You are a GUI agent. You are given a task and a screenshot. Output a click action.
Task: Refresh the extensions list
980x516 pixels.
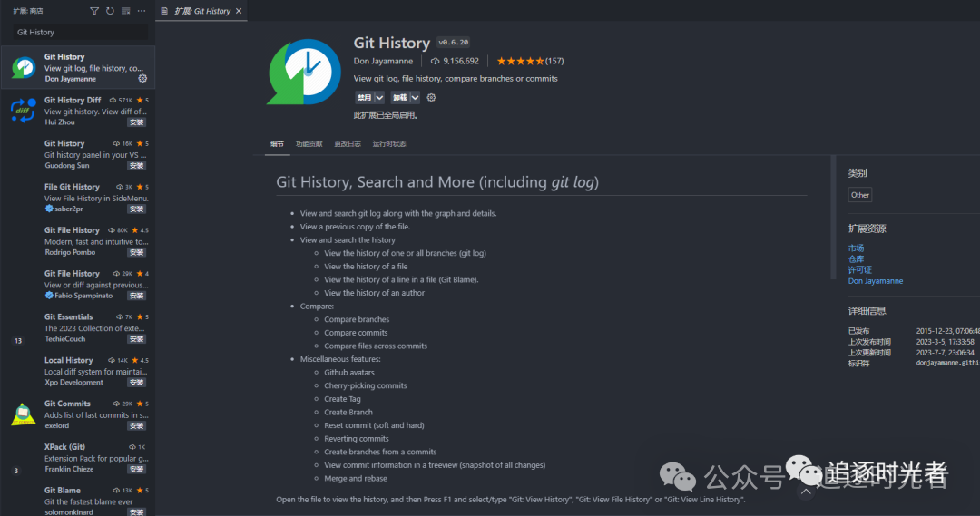click(x=110, y=11)
